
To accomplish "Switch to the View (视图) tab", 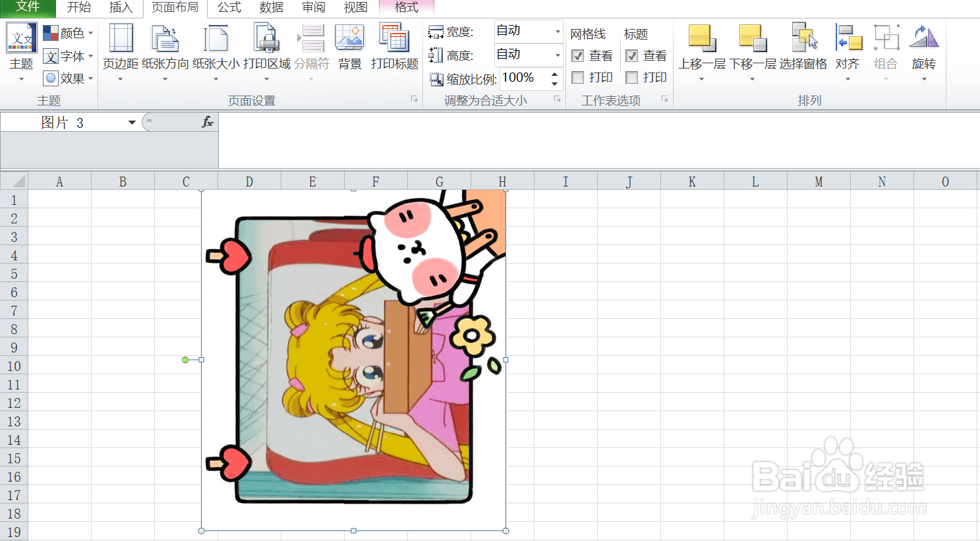I will point(356,7).
